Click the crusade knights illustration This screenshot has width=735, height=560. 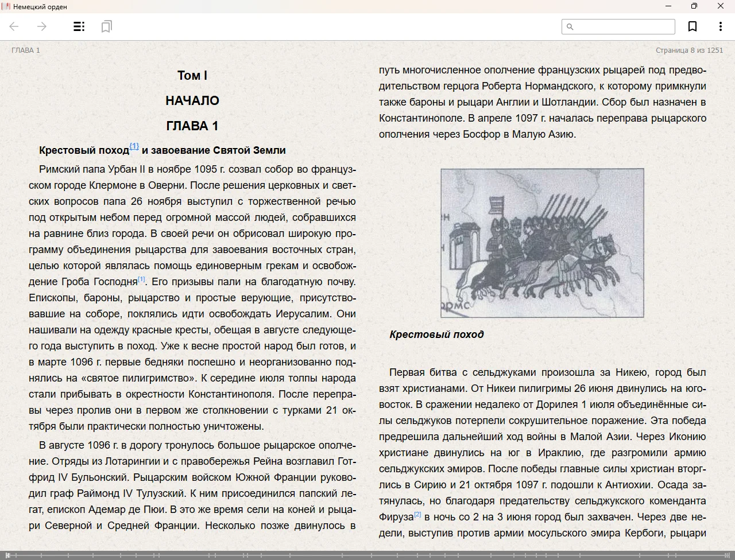(x=542, y=243)
